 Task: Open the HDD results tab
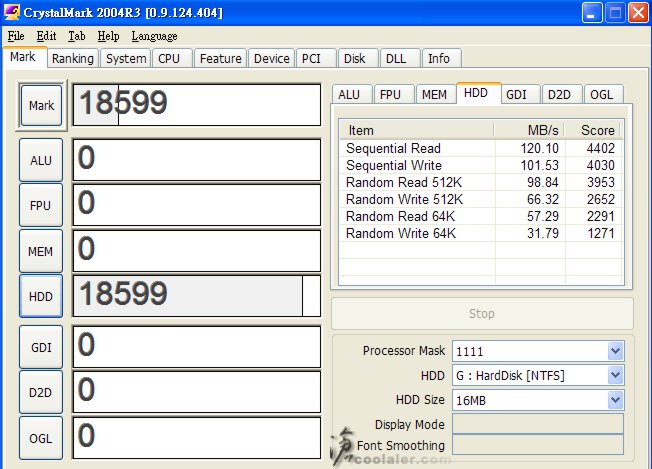click(478, 93)
